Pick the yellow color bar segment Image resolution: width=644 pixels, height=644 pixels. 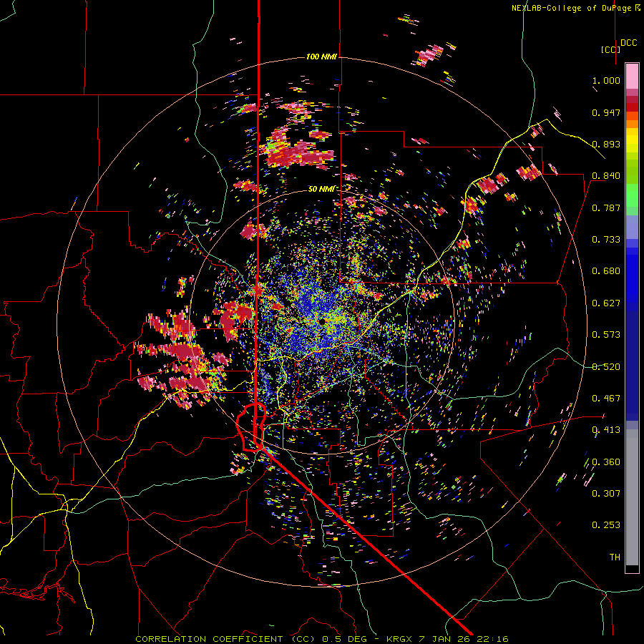[x=632, y=140]
